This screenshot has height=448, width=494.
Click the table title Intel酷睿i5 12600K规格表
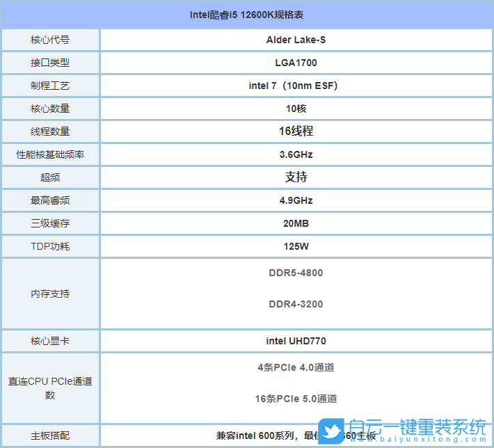[x=246, y=15]
